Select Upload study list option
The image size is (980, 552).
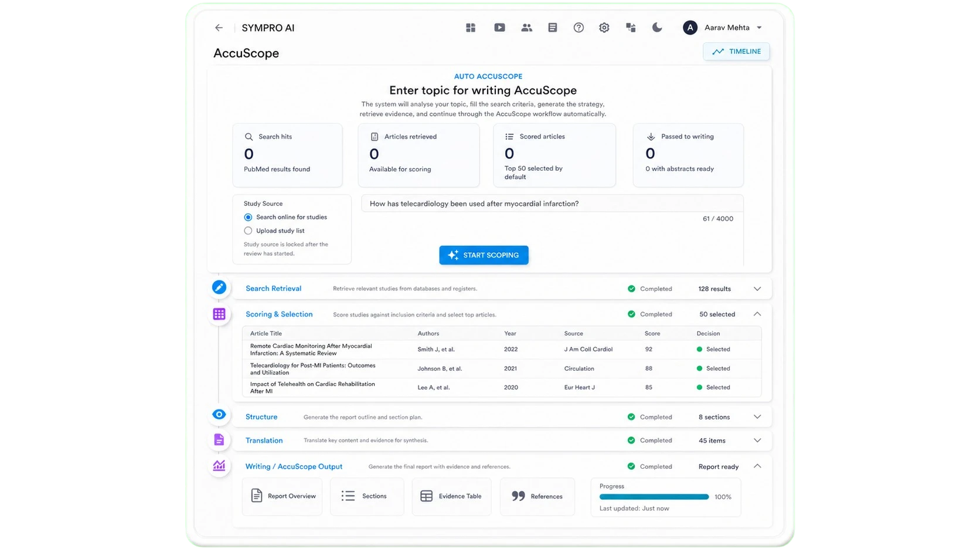(x=249, y=231)
